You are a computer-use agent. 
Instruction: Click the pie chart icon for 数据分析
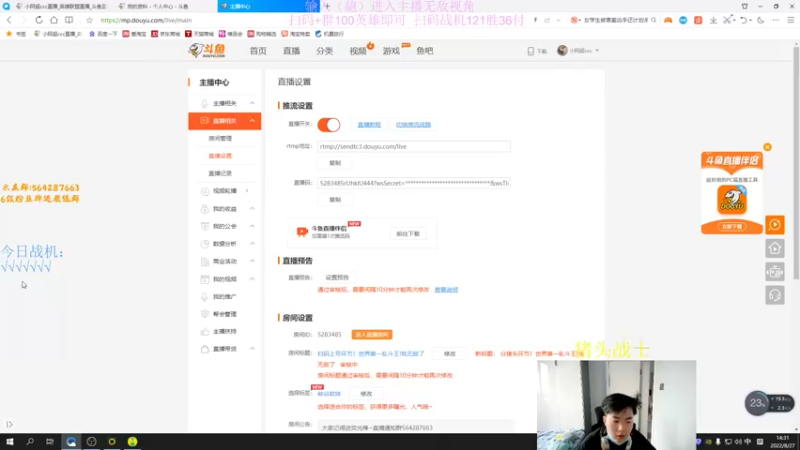[205, 244]
